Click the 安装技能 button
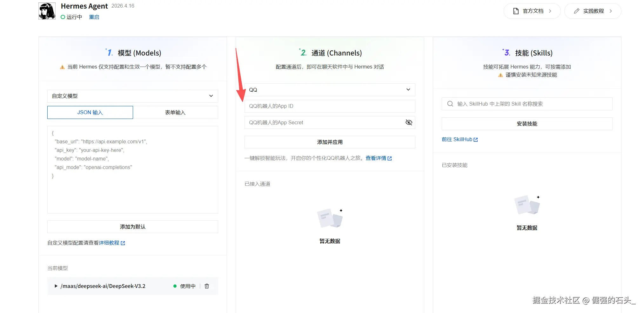Image resolution: width=644 pixels, height=313 pixels. click(x=527, y=124)
